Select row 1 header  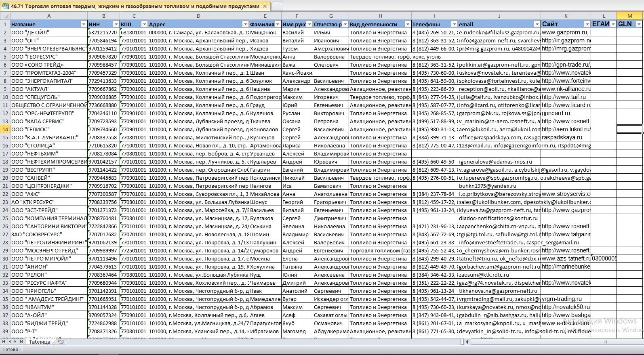5,24
